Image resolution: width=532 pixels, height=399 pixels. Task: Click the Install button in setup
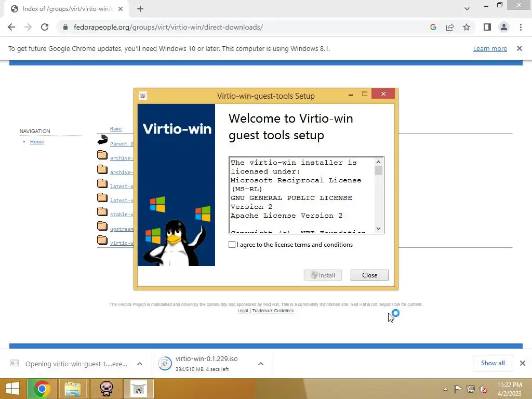point(323,275)
